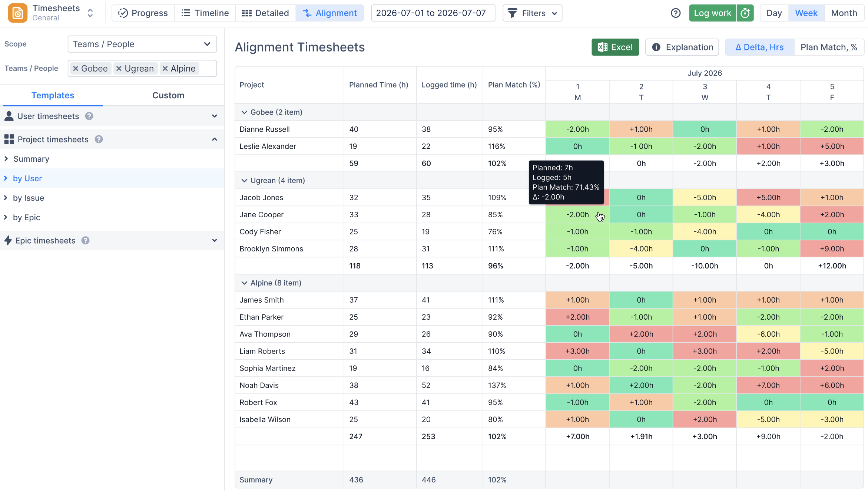This screenshot has height=491, width=868.
Task: Click the help icon beside Project timesheets
Action: click(99, 139)
